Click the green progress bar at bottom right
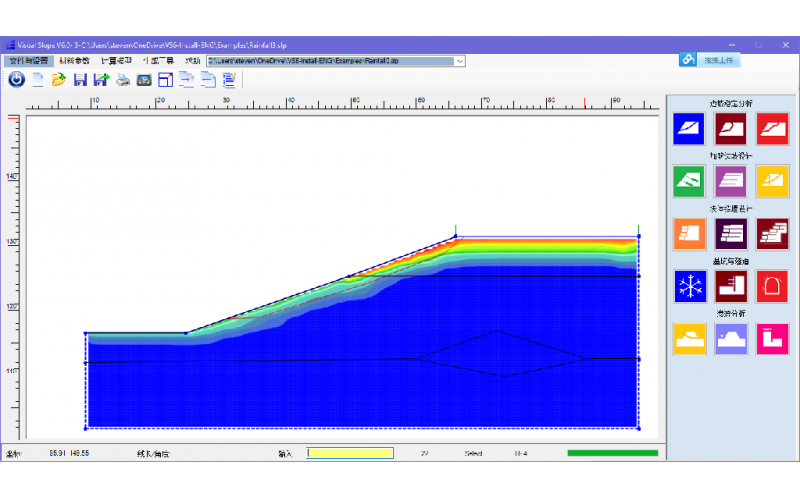The height and width of the screenshot is (500, 800). point(612,453)
